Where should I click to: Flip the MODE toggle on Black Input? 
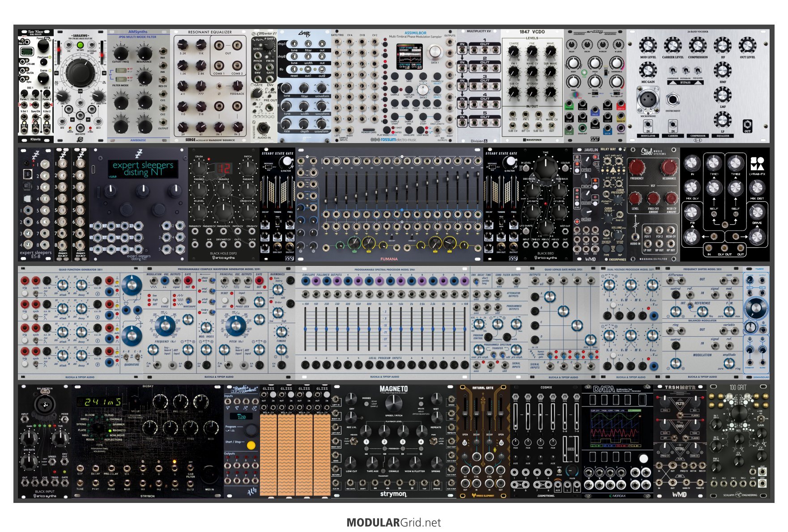pyautogui.click(x=65, y=420)
